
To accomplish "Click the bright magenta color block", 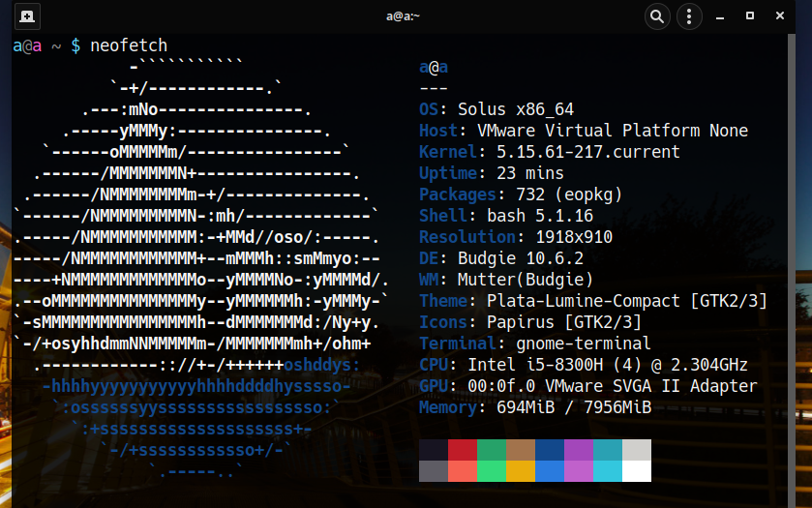I will click(x=579, y=471).
